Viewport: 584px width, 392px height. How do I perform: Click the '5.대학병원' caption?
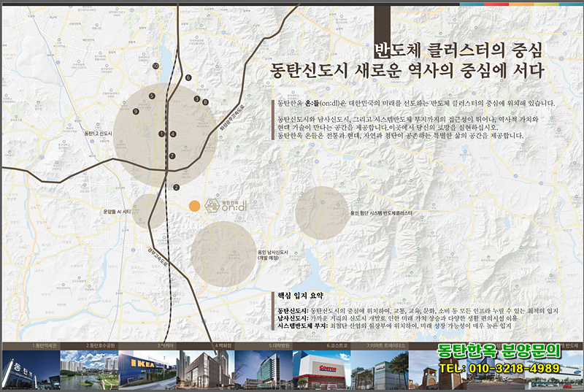pos(280,346)
